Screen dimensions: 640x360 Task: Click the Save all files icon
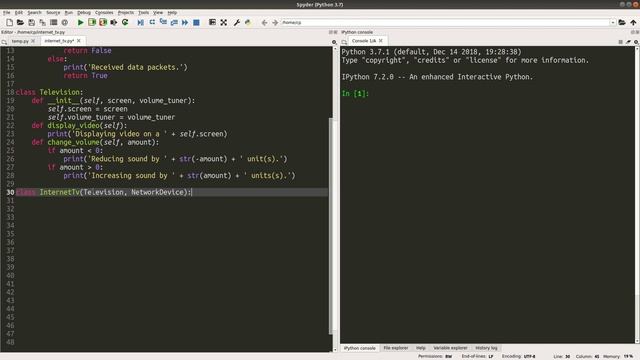coord(42,22)
